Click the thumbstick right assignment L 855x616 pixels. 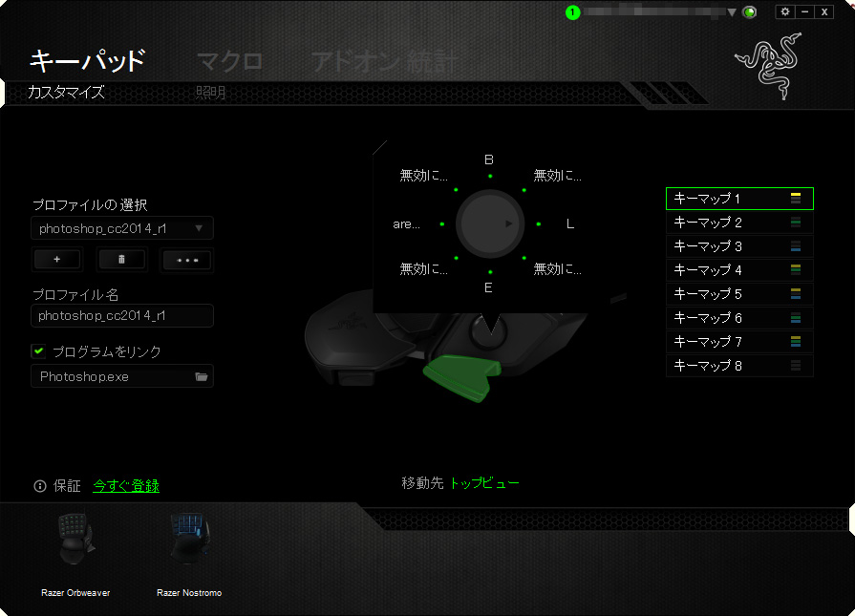pos(569,224)
